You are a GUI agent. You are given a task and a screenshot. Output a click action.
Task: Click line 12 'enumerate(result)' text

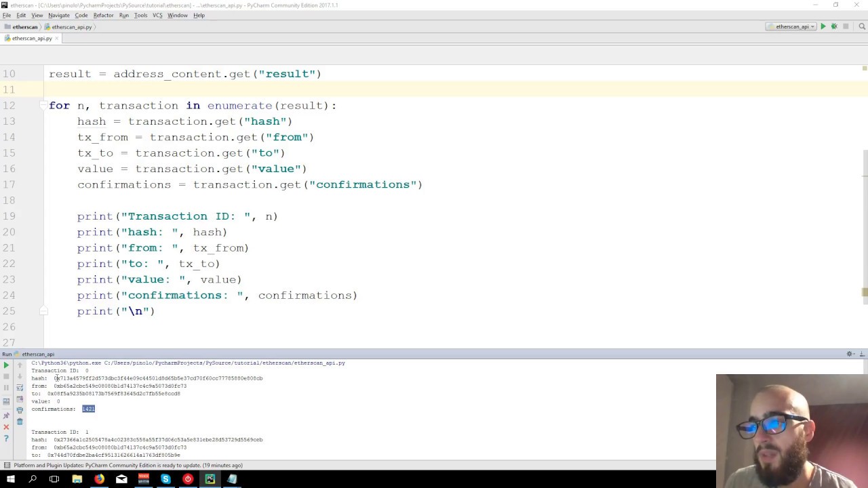point(268,106)
